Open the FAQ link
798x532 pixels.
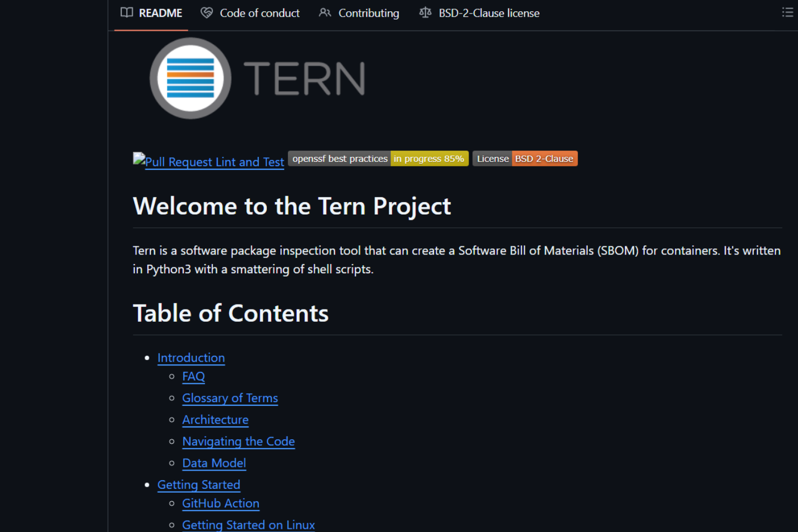coord(194,376)
